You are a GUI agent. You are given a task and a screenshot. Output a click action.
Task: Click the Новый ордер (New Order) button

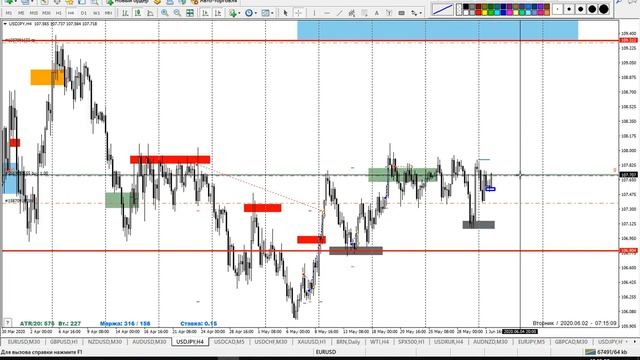127,2
